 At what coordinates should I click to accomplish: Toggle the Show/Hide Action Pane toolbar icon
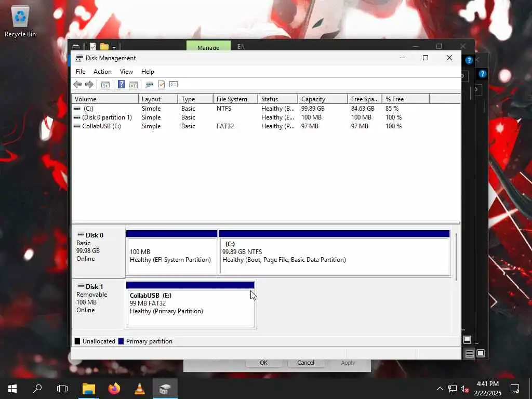click(134, 85)
